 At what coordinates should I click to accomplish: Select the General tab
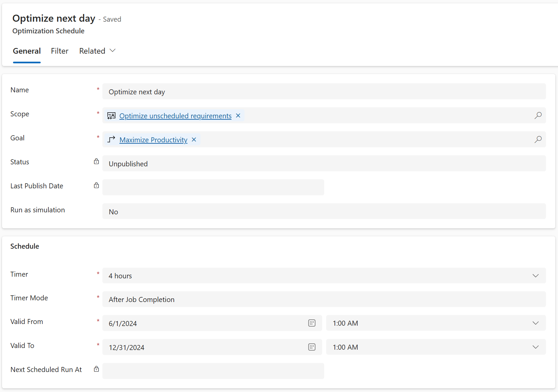[x=27, y=51]
